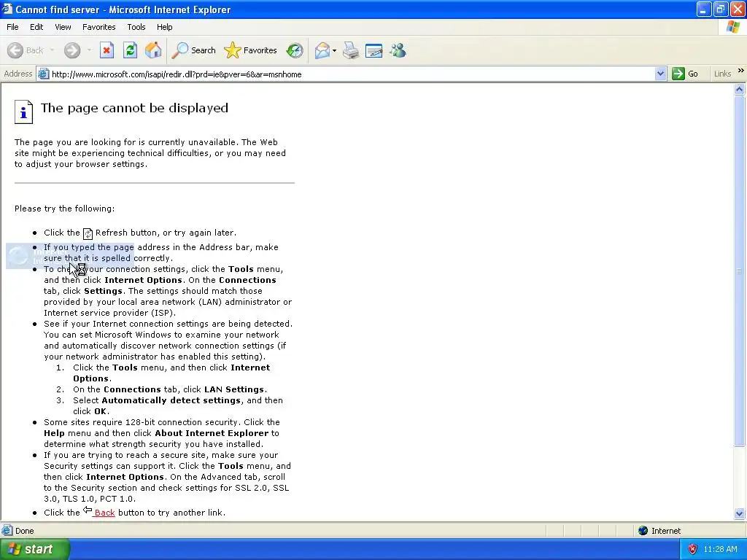Click the Forward arrow toolbar button
Screen dimensions: 747x560
pos(72,50)
